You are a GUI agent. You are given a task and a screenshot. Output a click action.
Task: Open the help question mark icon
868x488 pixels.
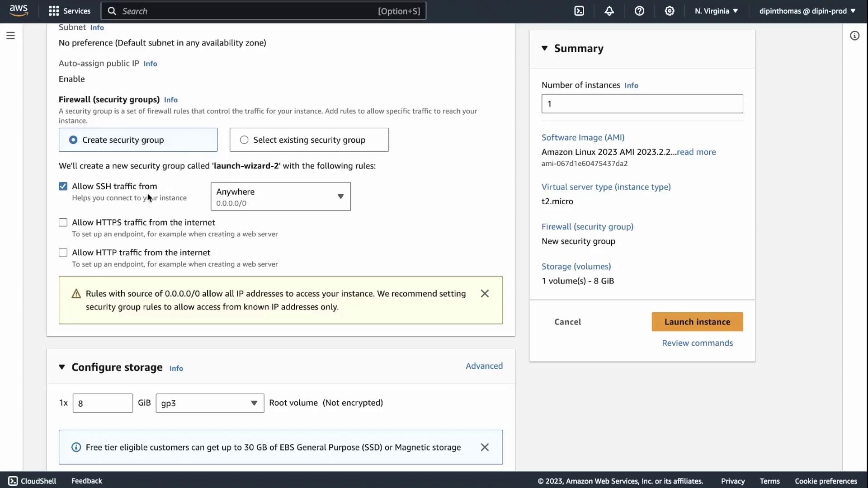639,11
